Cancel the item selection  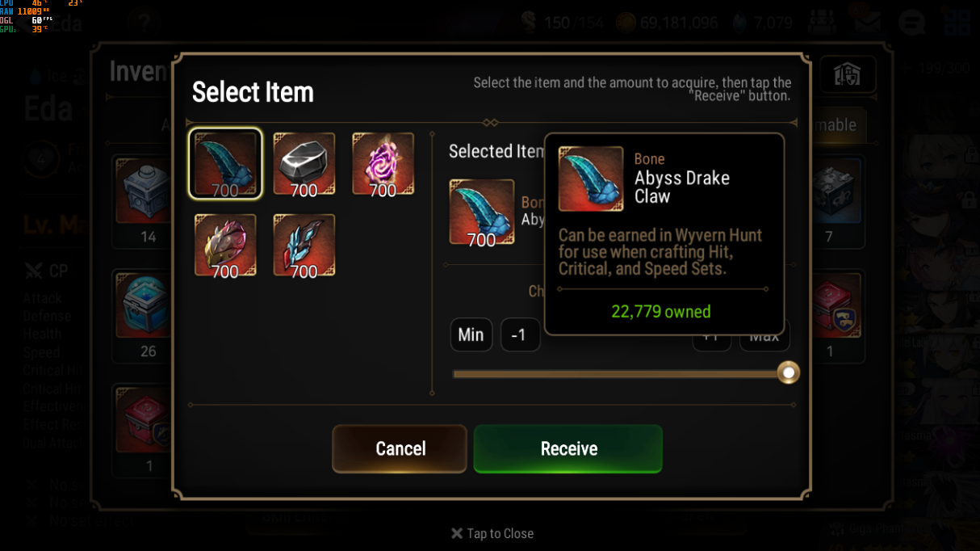400,448
